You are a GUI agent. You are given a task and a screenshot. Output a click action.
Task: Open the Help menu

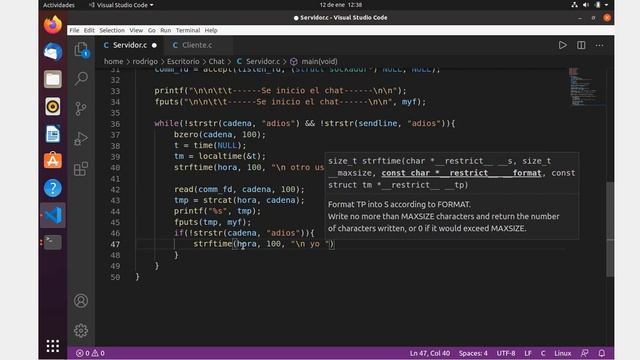pyautogui.click(x=211, y=30)
